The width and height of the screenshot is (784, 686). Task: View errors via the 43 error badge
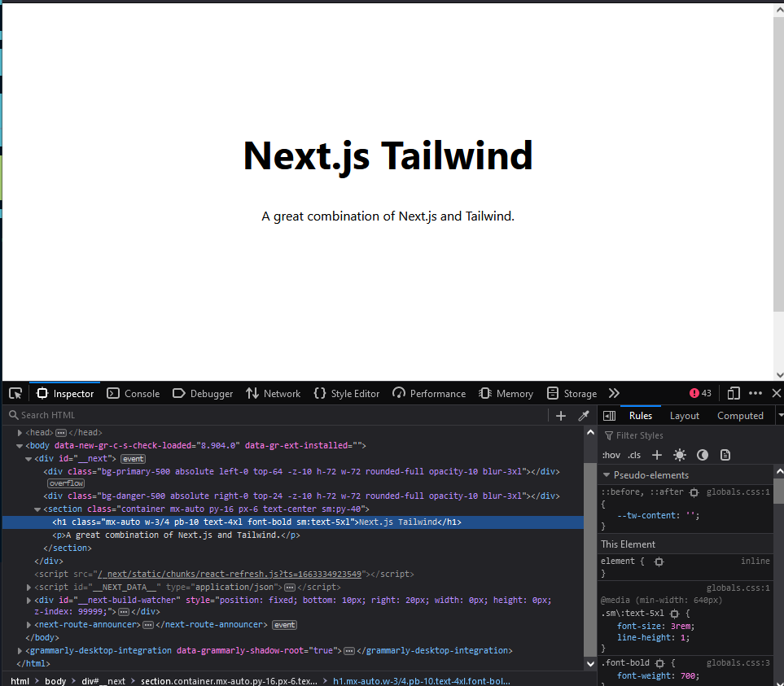coord(699,393)
